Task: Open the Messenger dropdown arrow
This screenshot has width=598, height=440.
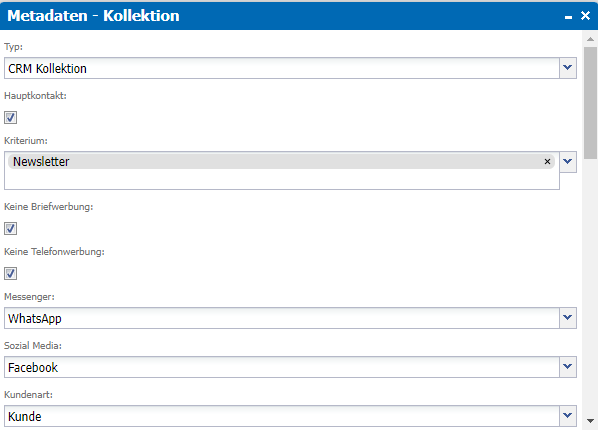Action: [x=568, y=318]
